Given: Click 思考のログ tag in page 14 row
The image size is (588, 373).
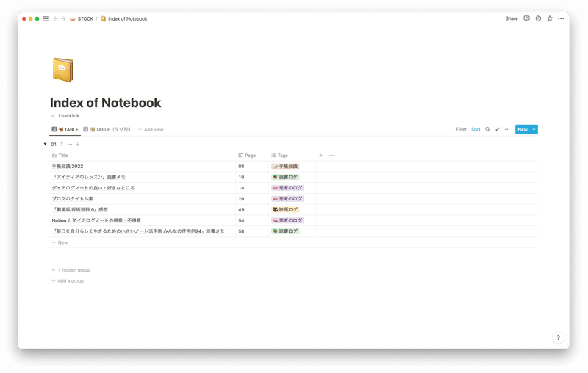Looking at the screenshot, I should pyautogui.click(x=287, y=188).
